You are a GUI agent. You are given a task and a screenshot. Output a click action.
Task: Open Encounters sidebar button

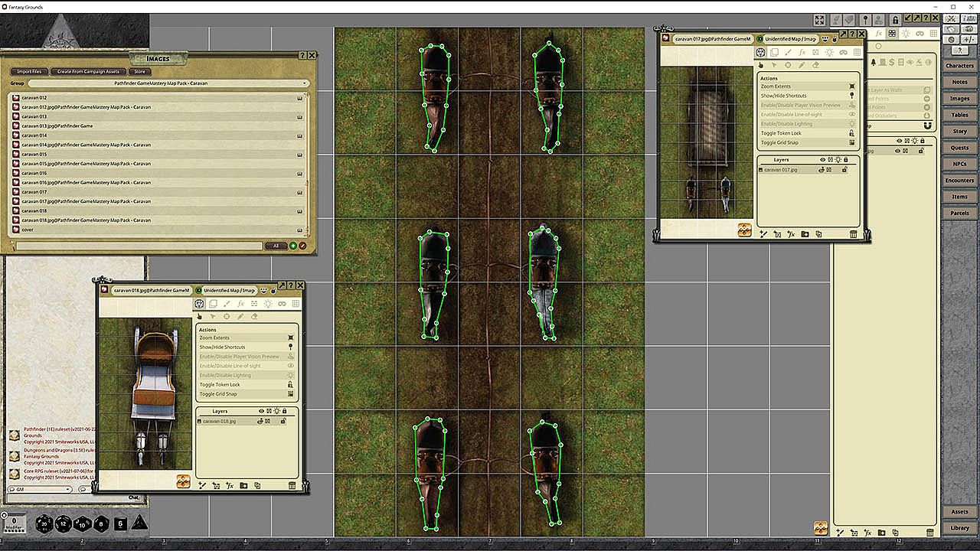click(x=959, y=181)
